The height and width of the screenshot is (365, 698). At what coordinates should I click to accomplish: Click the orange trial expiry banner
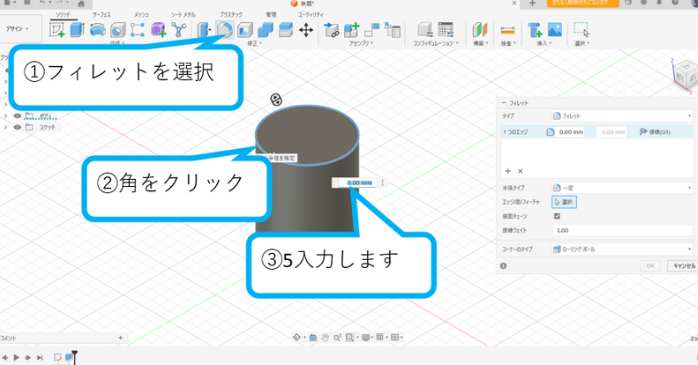click(583, 3)
